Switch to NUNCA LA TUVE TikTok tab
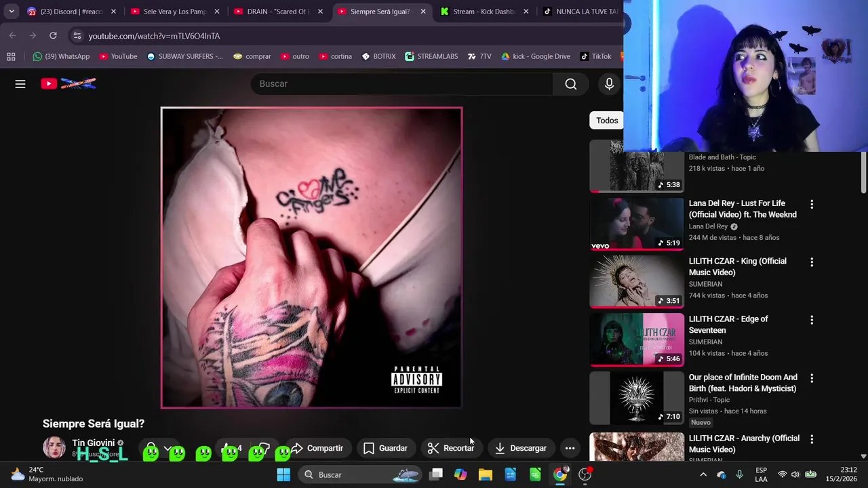 [x=580, y=12]
